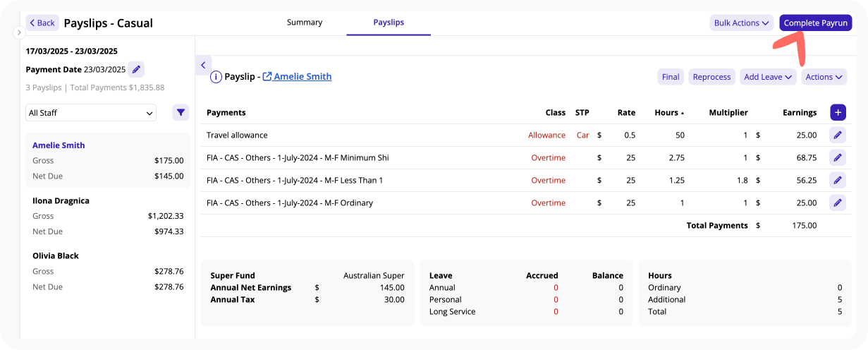Edit the M-F Ordinary row with its pencil
Screen dimensions: 868x350
pyautogui.click(x=838, y=203)
